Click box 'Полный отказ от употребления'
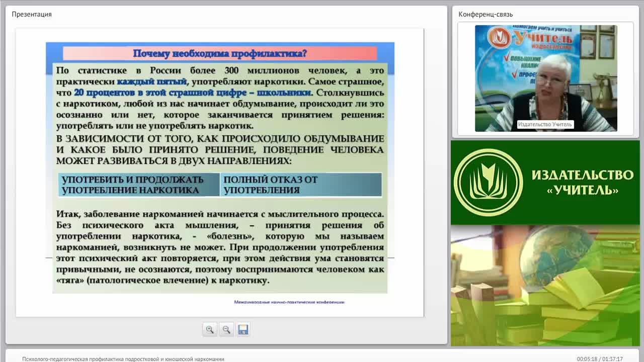 pos(301,185)
